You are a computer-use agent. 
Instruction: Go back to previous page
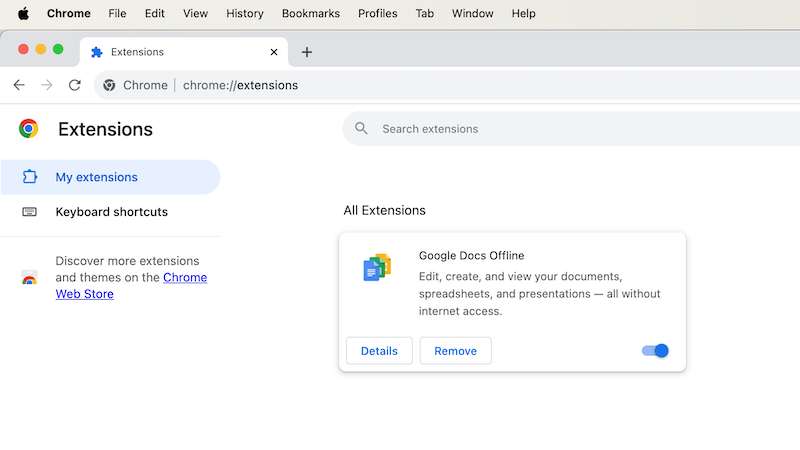(x=19, y=85)
